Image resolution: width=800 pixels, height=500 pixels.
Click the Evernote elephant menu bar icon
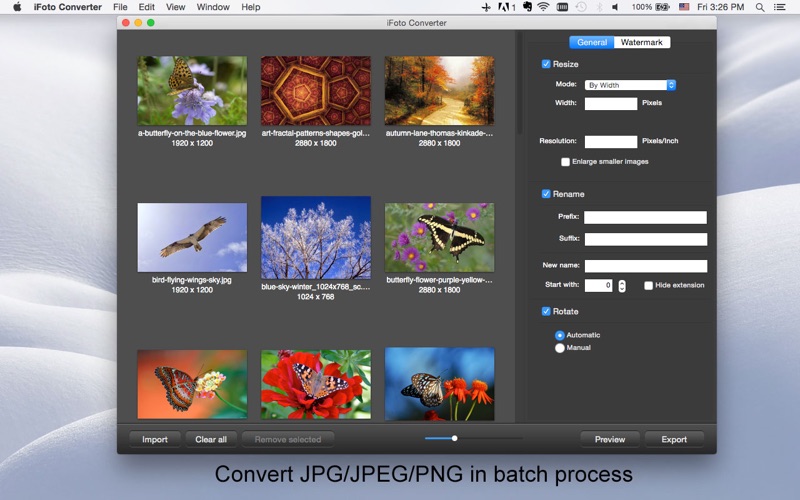pos(527,7)
